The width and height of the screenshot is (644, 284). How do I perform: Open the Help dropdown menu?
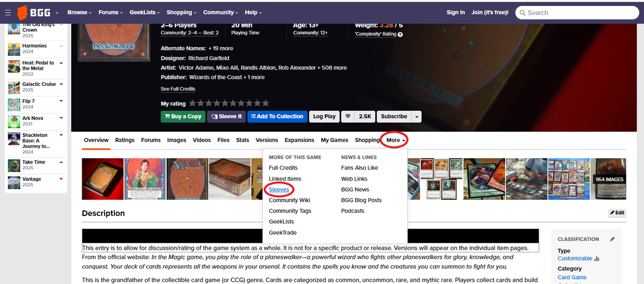(253, 12)
